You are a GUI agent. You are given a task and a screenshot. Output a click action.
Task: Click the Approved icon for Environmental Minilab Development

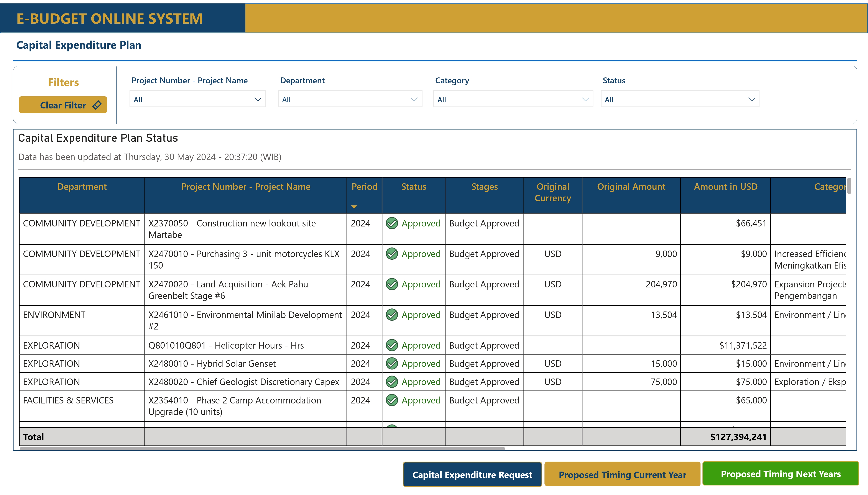pyautogui.click(x=392, y=315)
